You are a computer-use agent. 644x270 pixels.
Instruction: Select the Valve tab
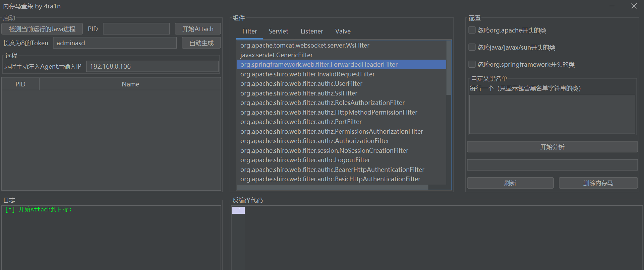coord(343,31)
